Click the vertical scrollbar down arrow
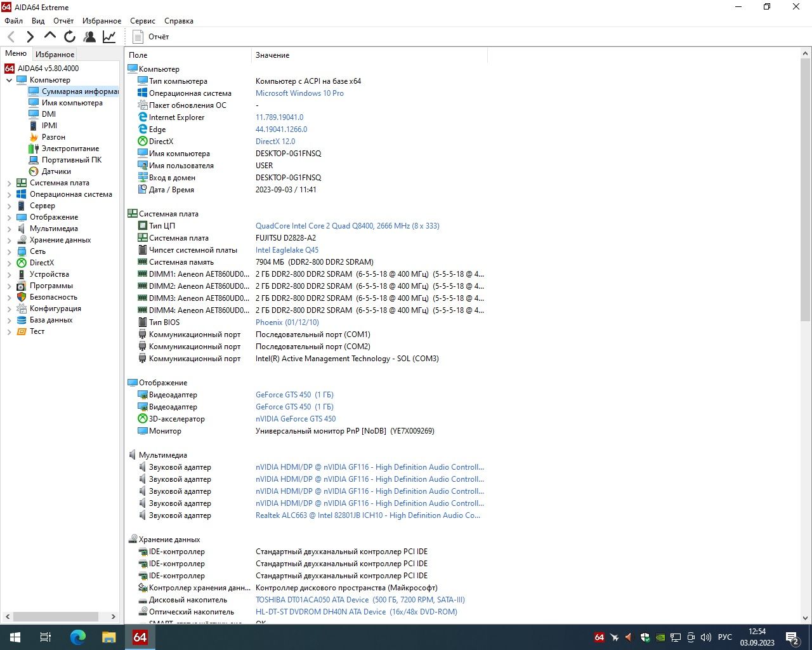Image resolution: width=812 pixels, height=650 pixels. click(x=806, y=618)
